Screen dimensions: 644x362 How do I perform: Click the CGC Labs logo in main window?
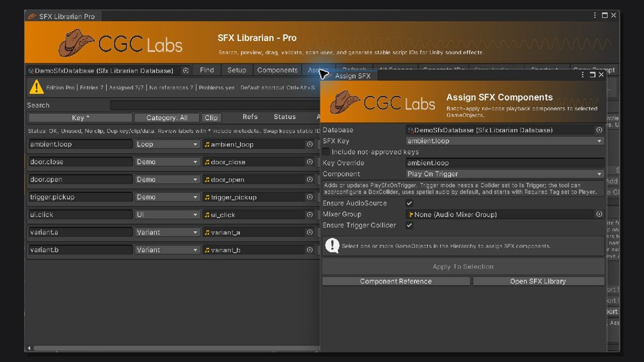(x=121, y=43)
